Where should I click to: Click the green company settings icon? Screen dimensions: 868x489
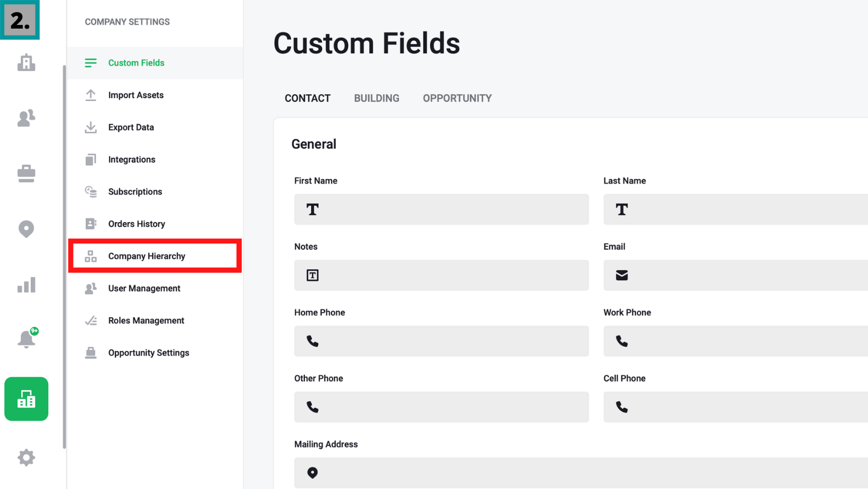[26, 399]
